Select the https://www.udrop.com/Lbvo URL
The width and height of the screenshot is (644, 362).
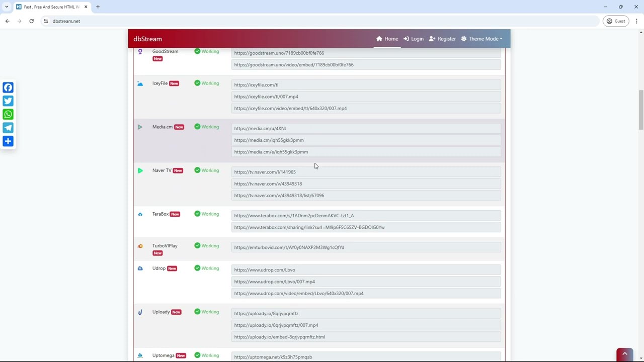[366, 270]
